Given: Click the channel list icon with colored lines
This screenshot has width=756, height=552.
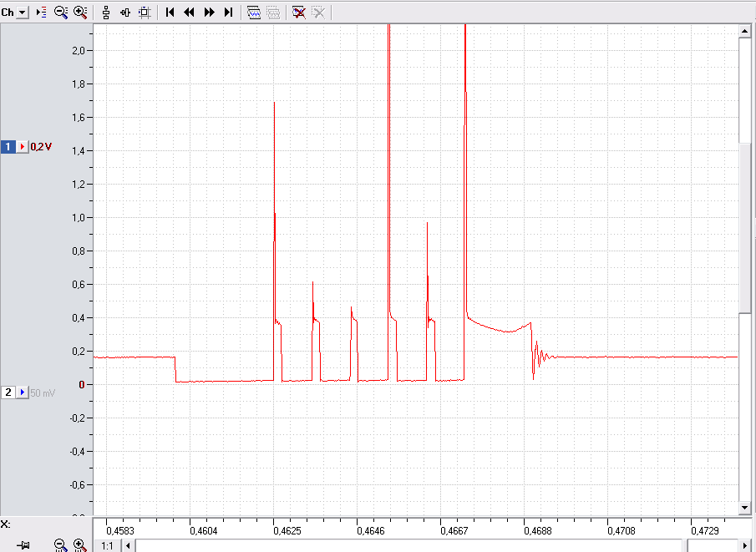Looking at the screenshot, I should coord(42,13).
